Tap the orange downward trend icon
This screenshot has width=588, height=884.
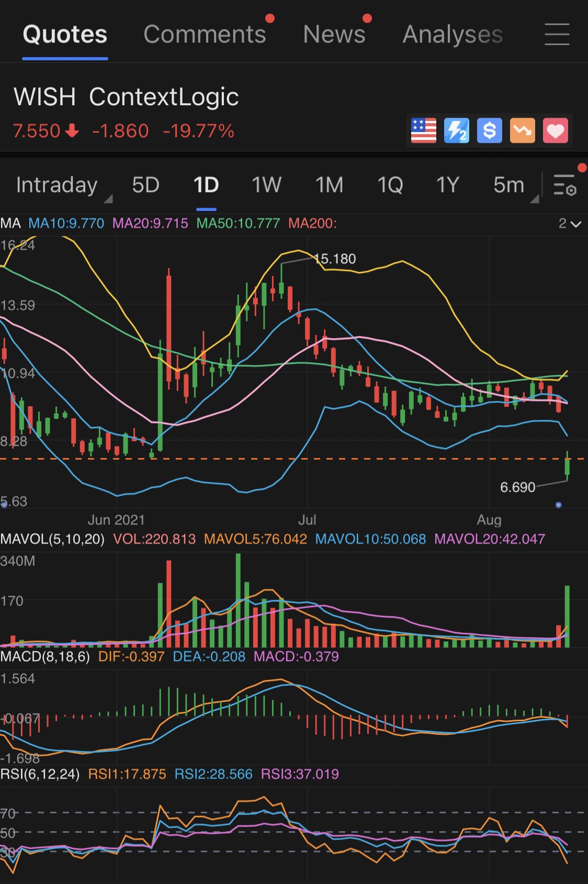pos(523,130)
